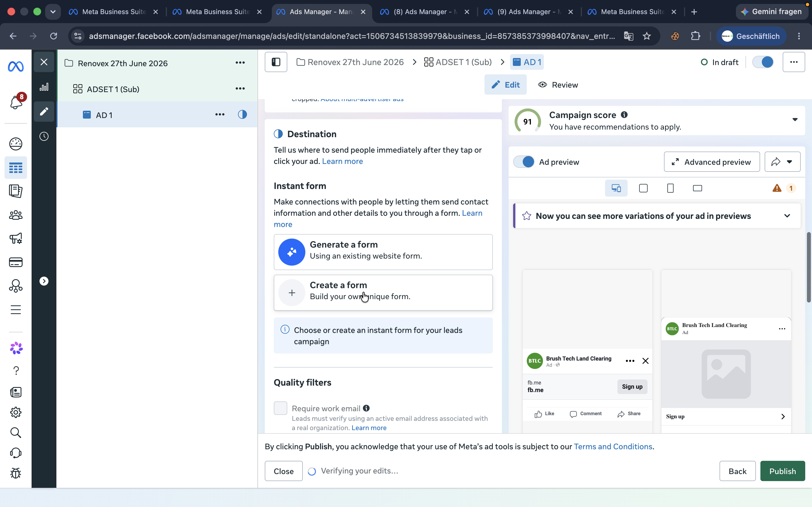
Task: Open the clock history icon
Action: coord(44,137)
